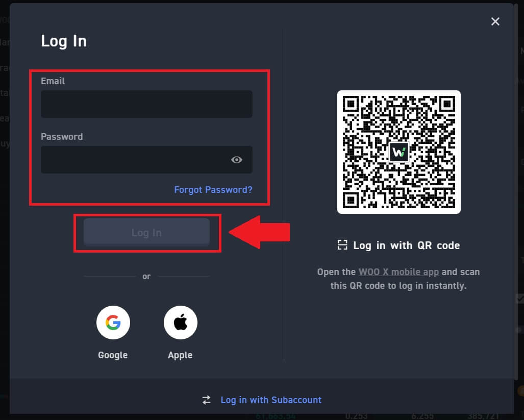The image size is (524, 420).
Task: Select Log in with Subaccount
Action: [271, 400]
